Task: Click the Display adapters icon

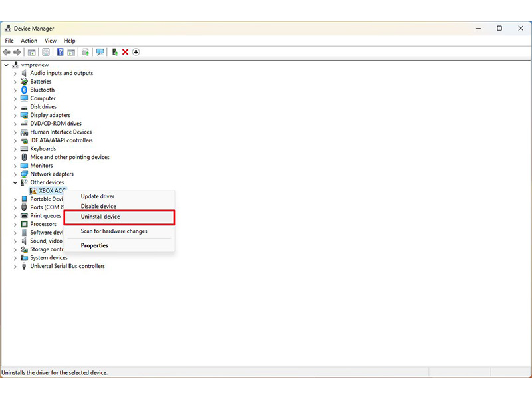Action: point(24,115)
